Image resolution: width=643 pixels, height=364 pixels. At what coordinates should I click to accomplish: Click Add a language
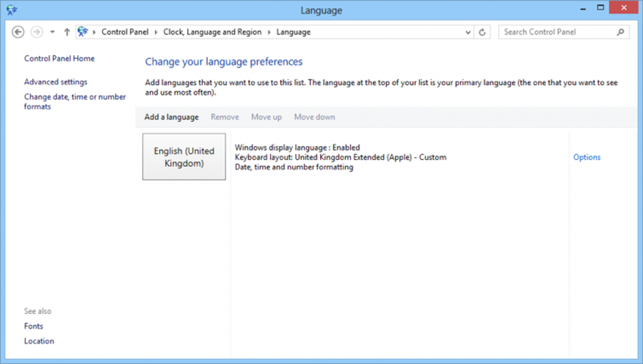[x=171, y=117]
